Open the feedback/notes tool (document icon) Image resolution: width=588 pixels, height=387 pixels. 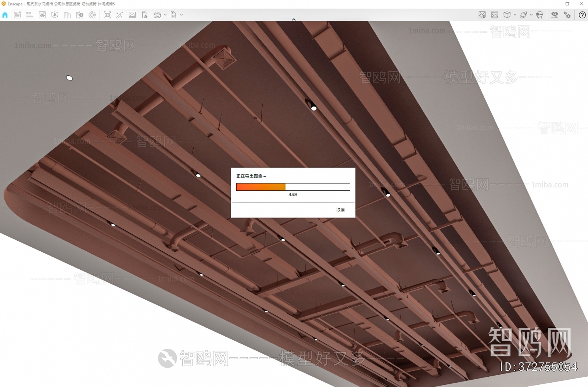pos(17,15)
